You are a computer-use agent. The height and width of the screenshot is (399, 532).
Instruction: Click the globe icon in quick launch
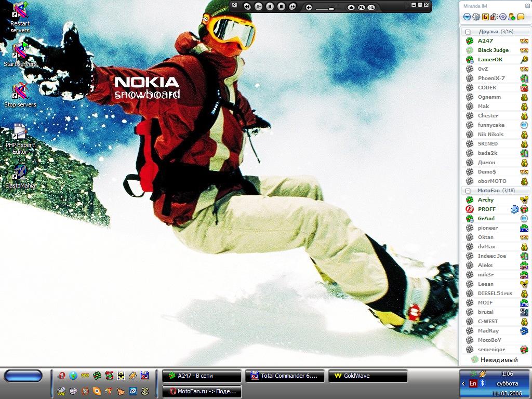[x=73, y=376]
